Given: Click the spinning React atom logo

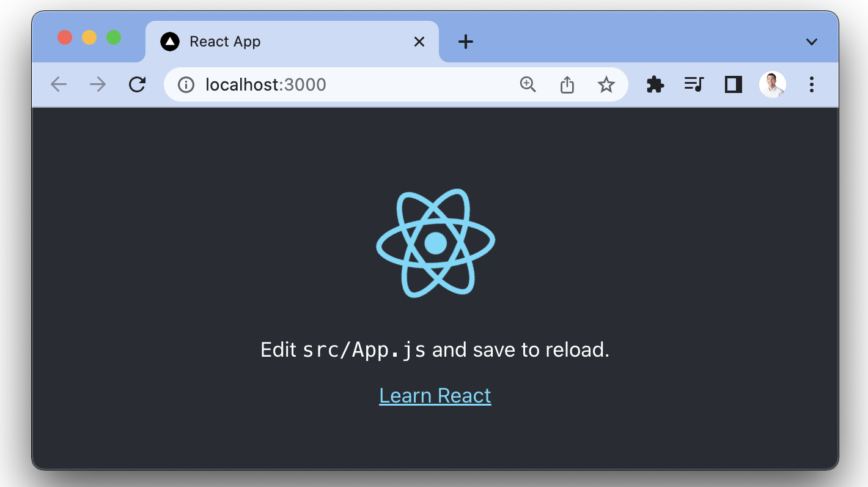Looking at the screenshot, I should [x=435, y=243].
